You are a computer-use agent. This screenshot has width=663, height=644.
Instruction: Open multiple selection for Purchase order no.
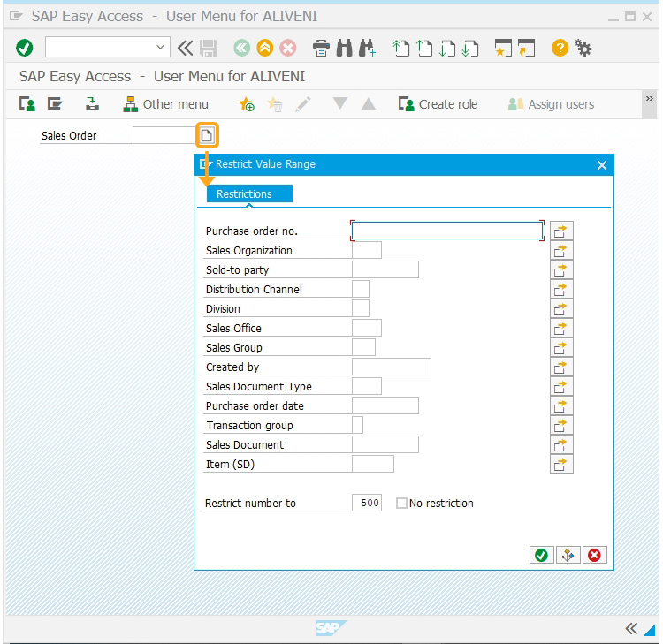click(x=561, y=231)
